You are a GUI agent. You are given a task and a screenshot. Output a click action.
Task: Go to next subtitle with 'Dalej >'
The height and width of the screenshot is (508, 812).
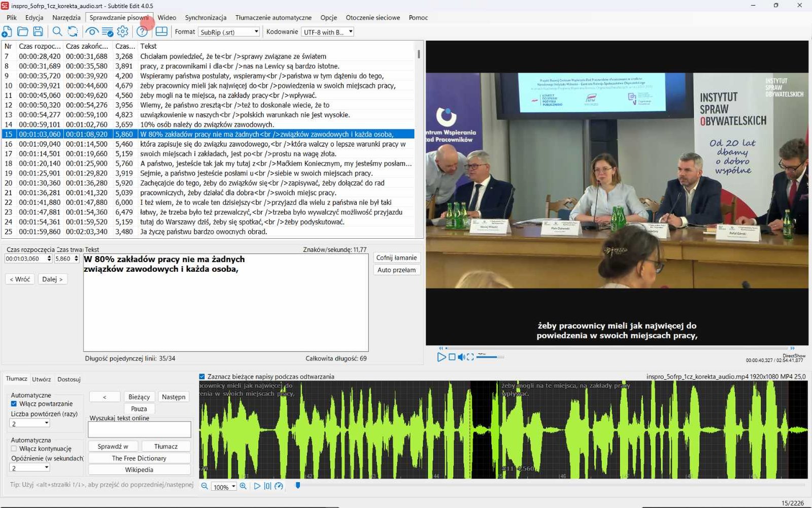52,279
